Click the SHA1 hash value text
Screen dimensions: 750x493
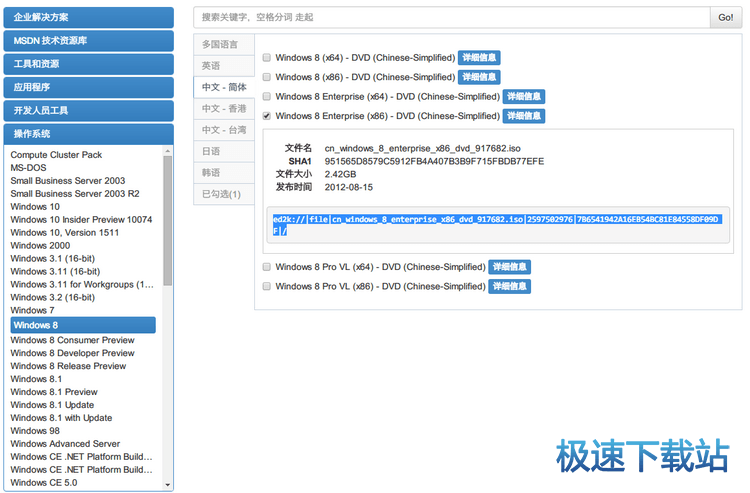tap(434, 161)
